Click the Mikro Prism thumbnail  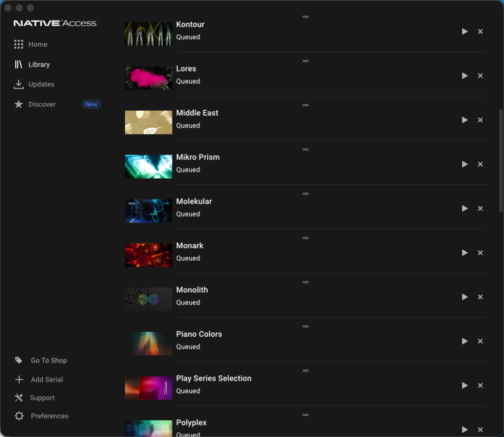coord(149,167)
